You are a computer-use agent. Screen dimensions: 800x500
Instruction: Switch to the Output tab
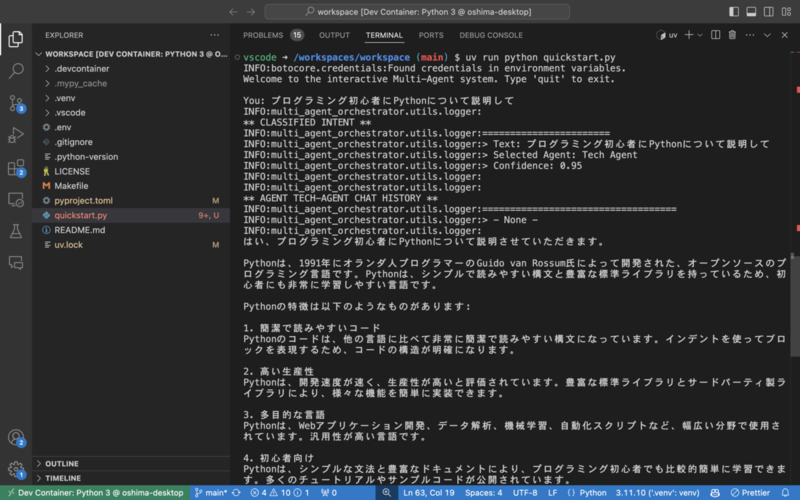pyautogui.click(x=334, y=35)
